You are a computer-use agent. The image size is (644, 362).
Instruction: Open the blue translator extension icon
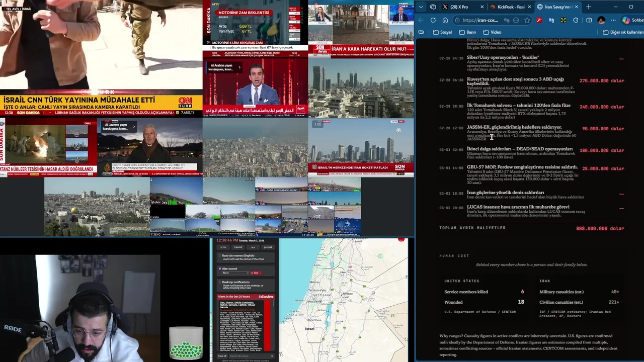tap(551, 20)
